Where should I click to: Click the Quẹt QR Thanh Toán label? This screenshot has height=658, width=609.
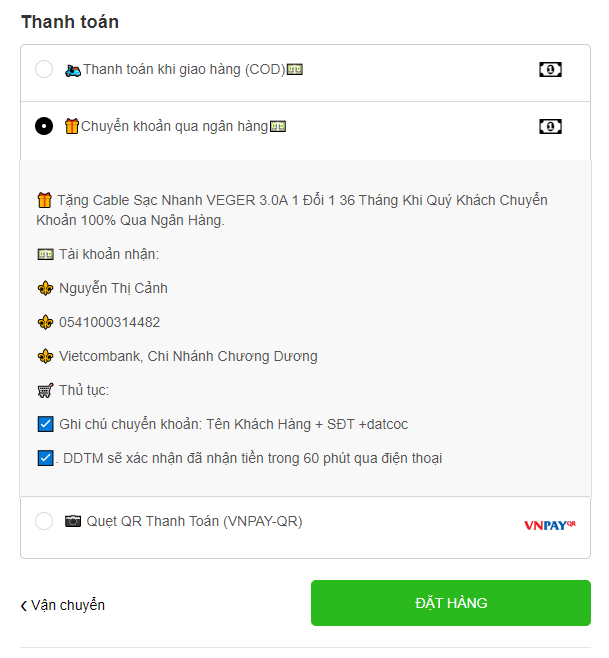pyautogui.click(x=194, y=521)
